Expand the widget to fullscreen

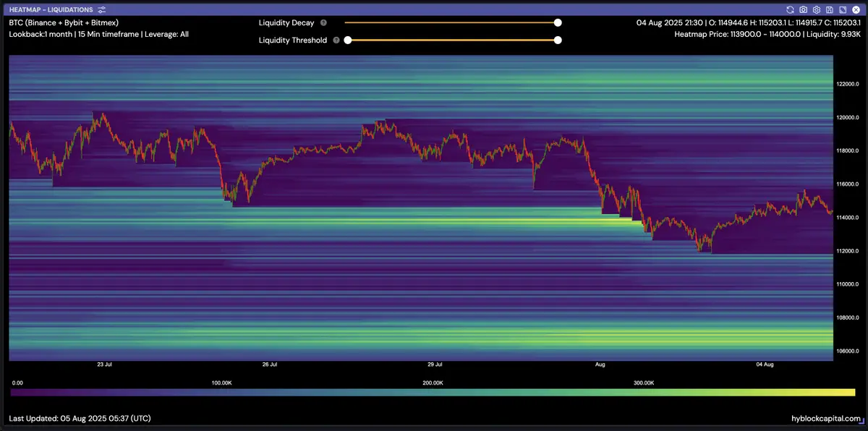(843, 10)
